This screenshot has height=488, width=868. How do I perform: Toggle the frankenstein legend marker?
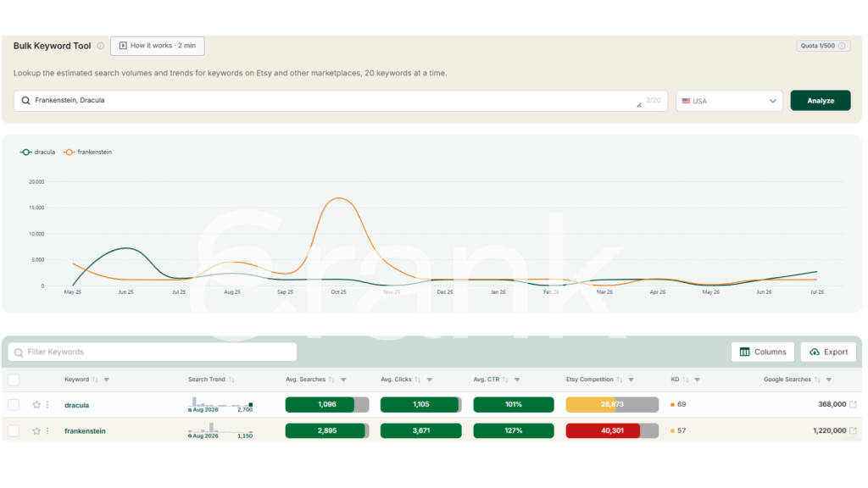pyautogui.click(x=69, y=152)
